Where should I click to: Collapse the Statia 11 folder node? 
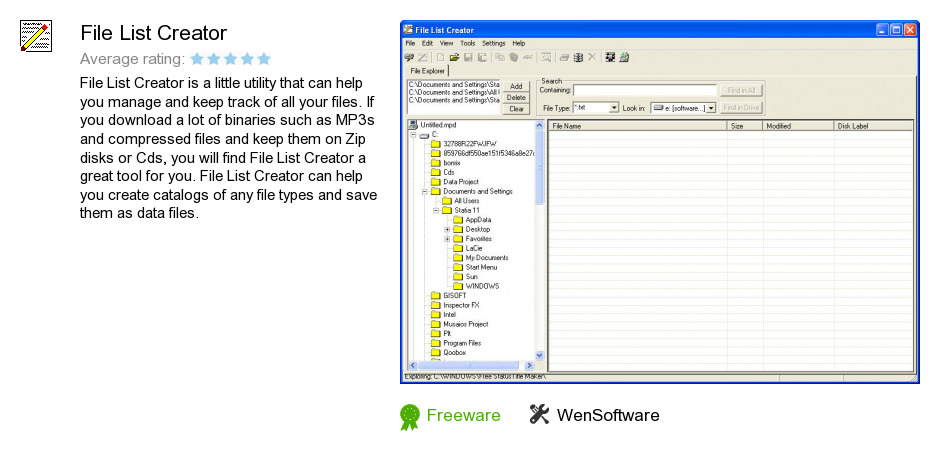pos(436,210)
